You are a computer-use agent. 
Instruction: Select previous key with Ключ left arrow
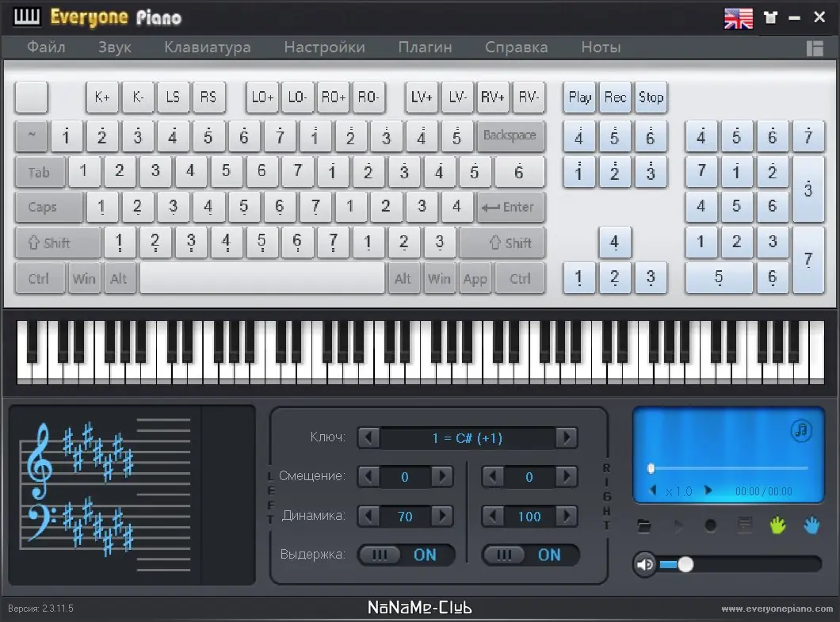[368, 437]
